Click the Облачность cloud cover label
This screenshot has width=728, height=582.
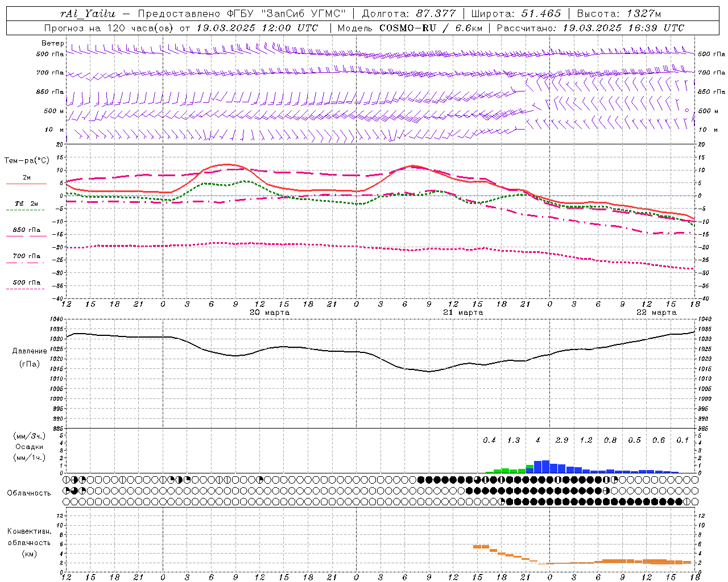[29, 493]
